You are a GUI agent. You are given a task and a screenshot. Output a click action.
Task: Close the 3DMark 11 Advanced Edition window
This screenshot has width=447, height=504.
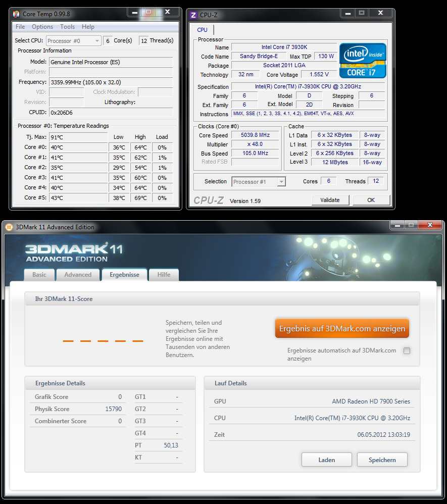click(x=430, y=225)
